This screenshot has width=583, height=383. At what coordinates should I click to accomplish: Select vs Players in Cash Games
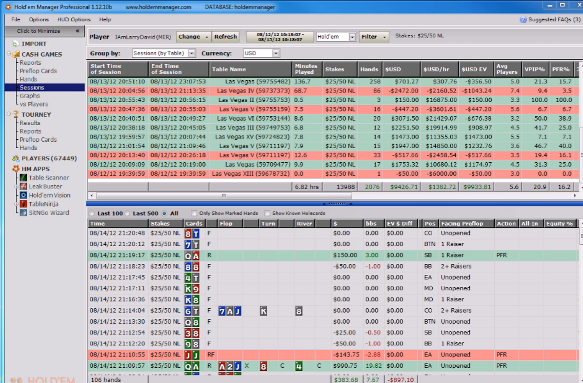coord(33,104)
